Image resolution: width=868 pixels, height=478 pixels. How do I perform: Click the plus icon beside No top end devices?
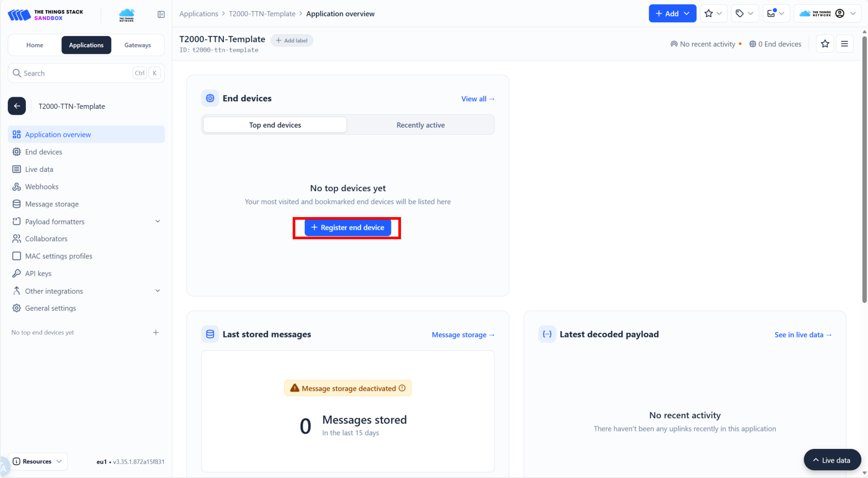click(156, 333)
